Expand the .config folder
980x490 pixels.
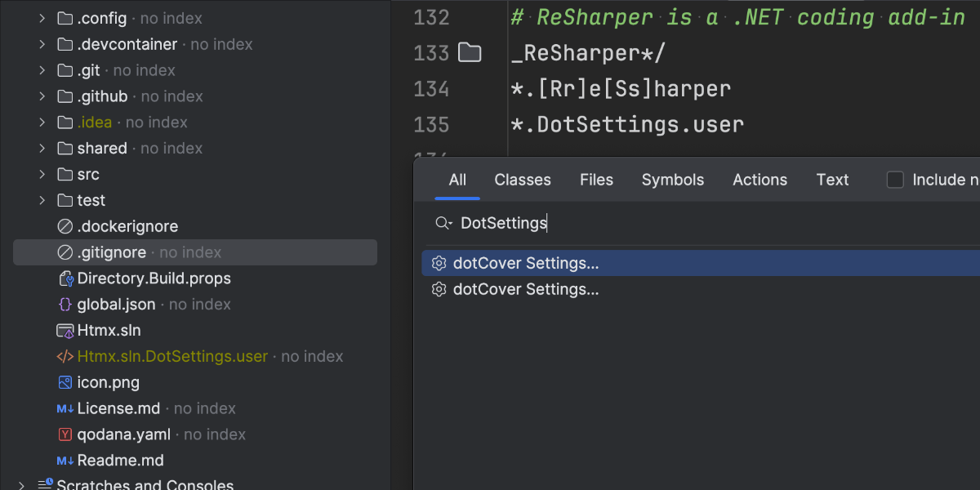(42, 18)
